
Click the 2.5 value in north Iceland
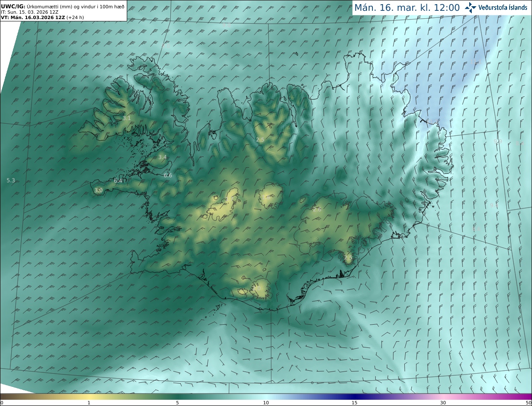[x=260, y=140]
